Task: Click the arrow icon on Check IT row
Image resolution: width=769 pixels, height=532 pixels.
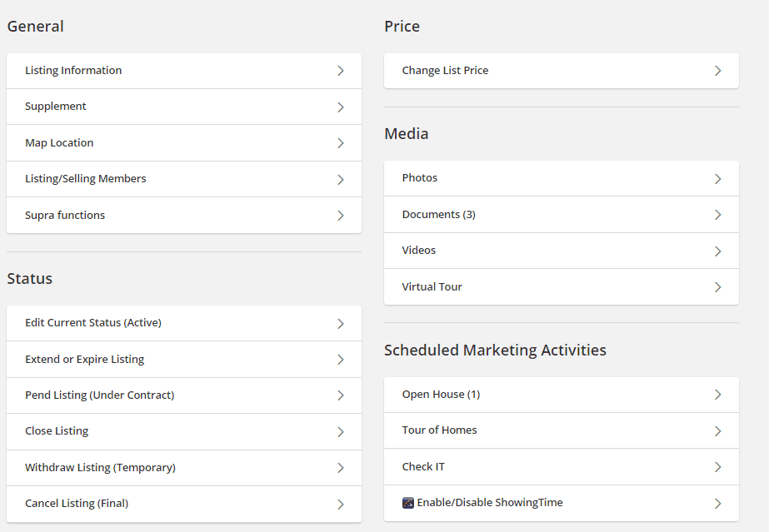Action: [x=717, y=467]
